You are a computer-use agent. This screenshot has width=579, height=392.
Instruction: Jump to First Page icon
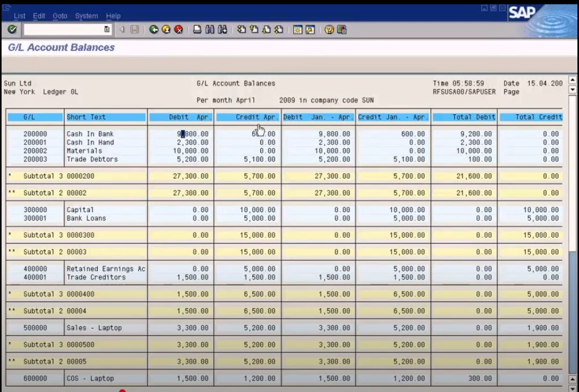pyautogui.click(x=241, y=29)
